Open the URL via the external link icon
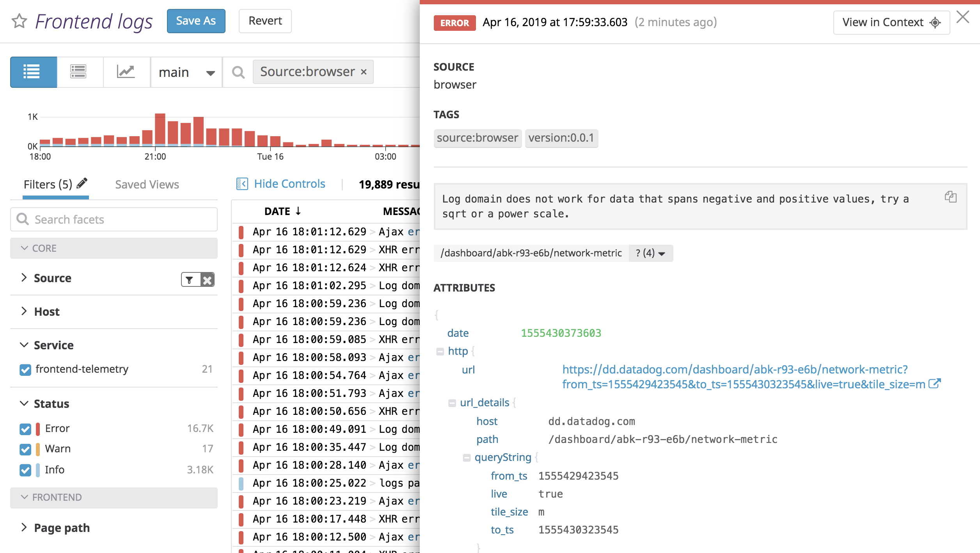The image size is (980, 553). point(935,384)
